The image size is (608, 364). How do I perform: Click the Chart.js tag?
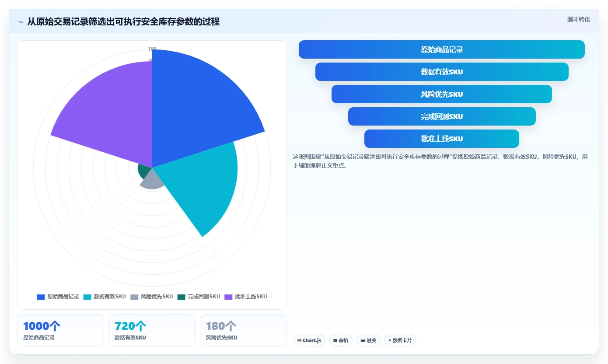click(x=309, y=340)
